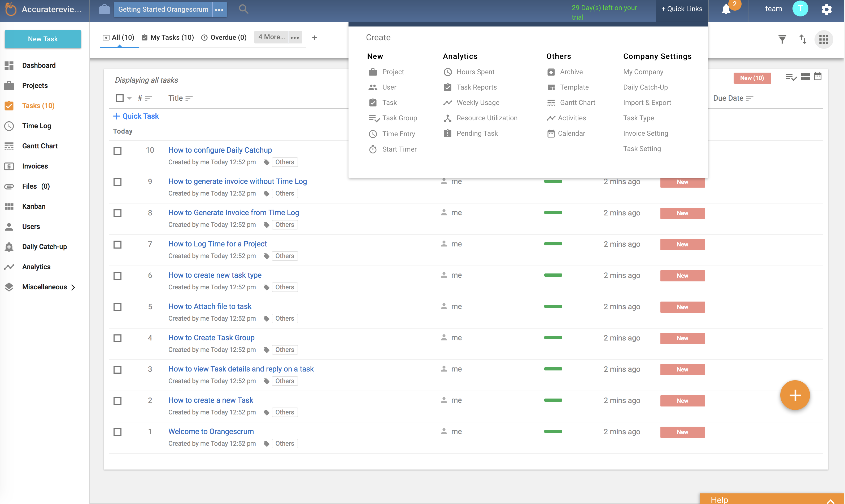
Task: Click the sort arrows icon
Action: click(803, 39)
